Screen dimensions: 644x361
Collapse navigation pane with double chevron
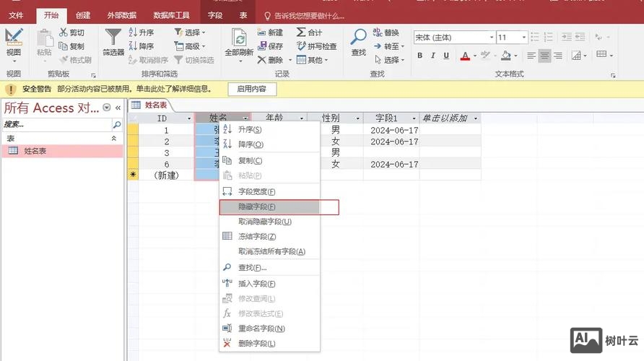click(x=118, y=108)
